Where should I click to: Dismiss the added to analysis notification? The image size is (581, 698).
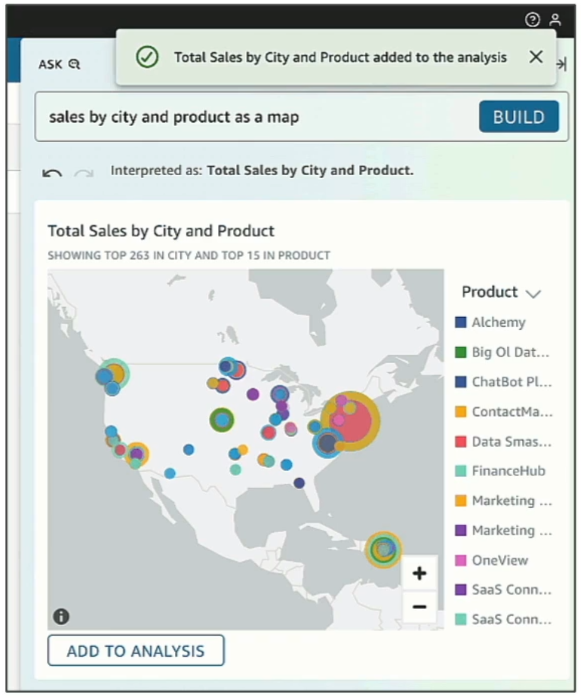[536, 57]
